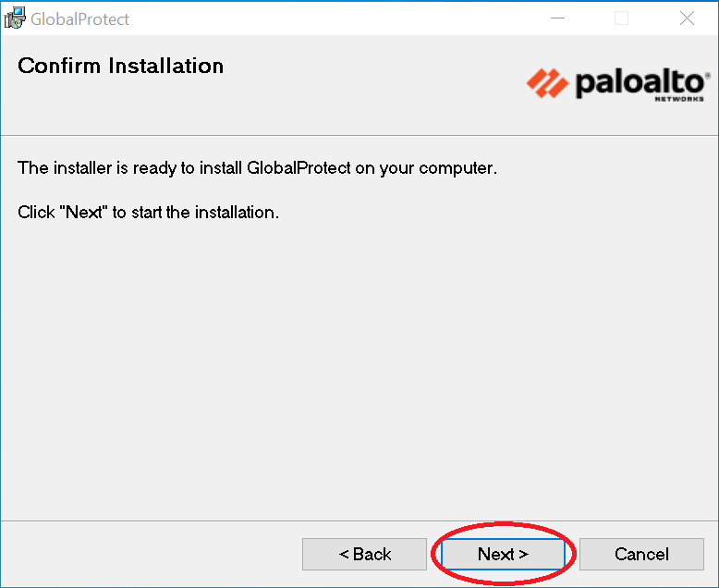Click the small NETWORKS text under the logo
Image resolution: width=719 pixels, height=588 pixels.
point(679,98)
